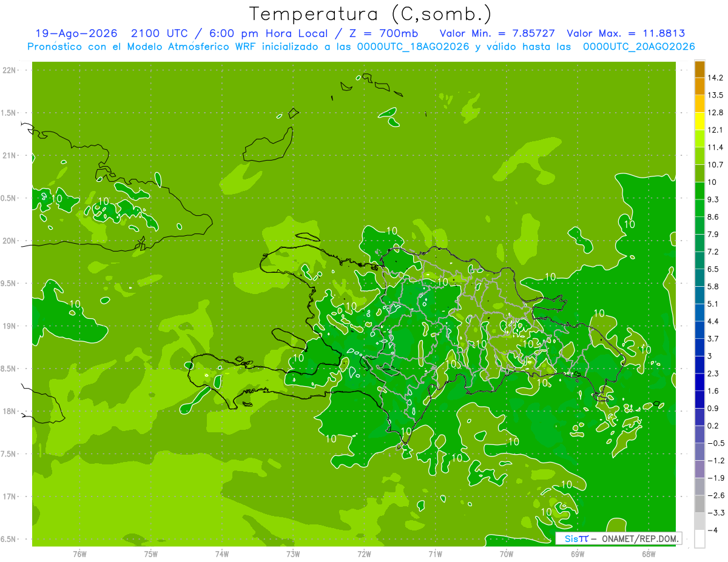This screenshot has width=728, height=562.
Task: Select the date '19-Ago-2026' in the header
Action: click(76, 33)
